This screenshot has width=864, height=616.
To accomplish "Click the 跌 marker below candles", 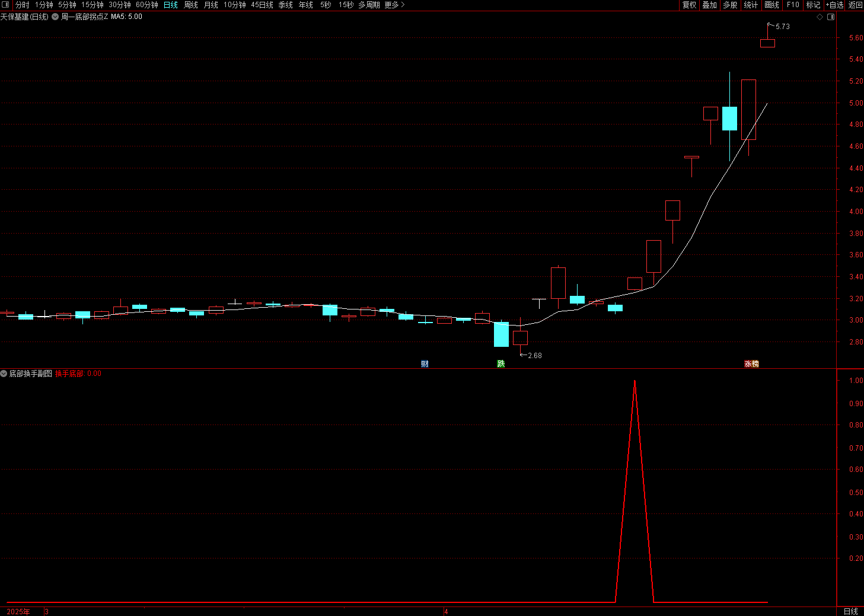I will pyautogui.click(x=501, y=363).
